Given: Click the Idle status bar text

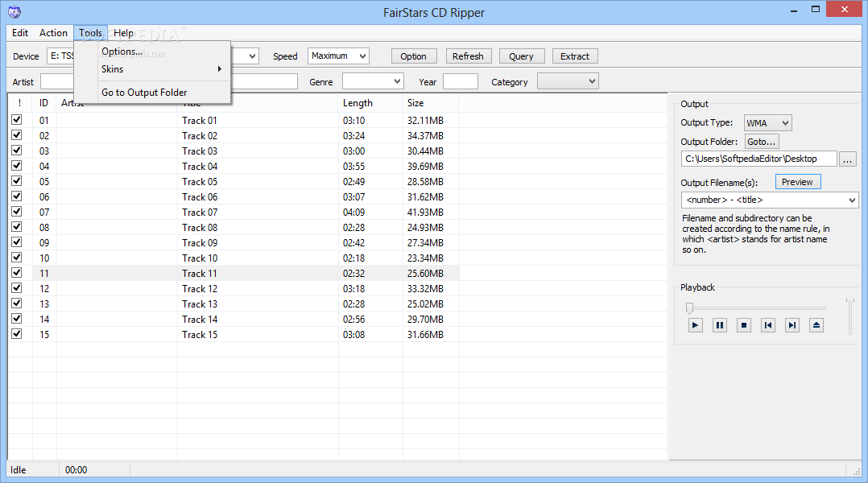Looking at the screenshot, I should click(x=19, y=470).
